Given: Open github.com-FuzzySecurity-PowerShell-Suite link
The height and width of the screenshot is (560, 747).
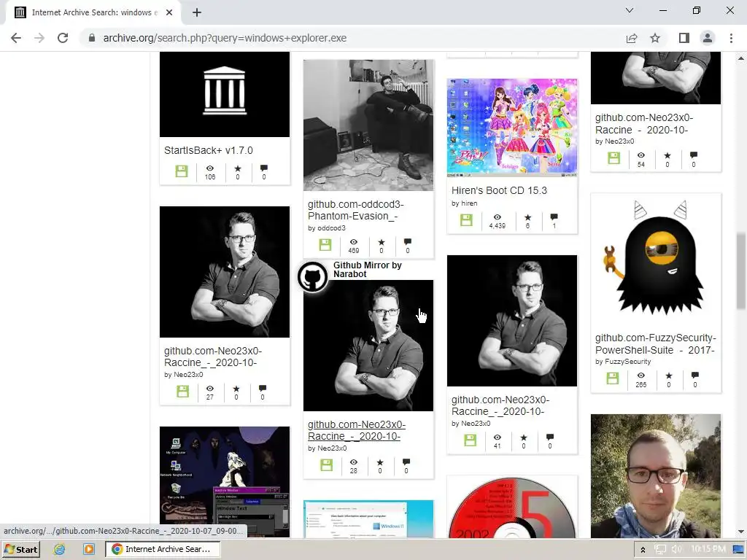Looking at the screenshot, I should click(x=656, y=344).
